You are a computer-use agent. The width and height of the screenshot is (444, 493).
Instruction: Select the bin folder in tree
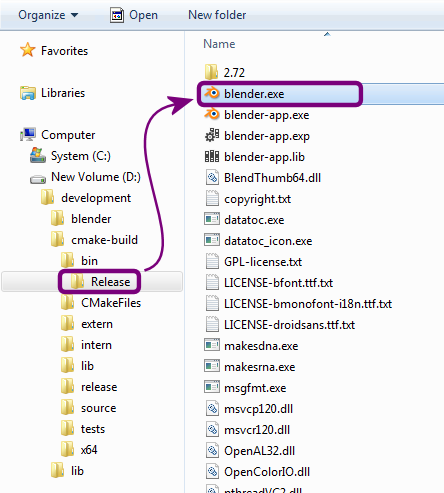pos(79,261)
